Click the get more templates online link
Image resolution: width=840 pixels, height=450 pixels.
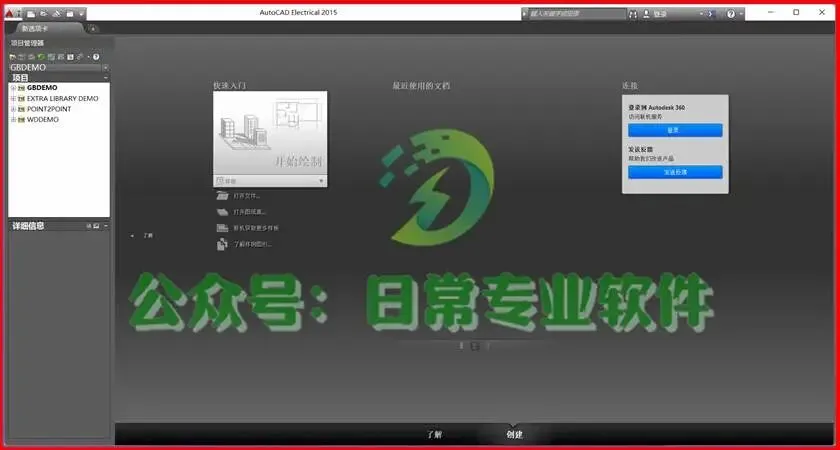(x=256, y=228)
